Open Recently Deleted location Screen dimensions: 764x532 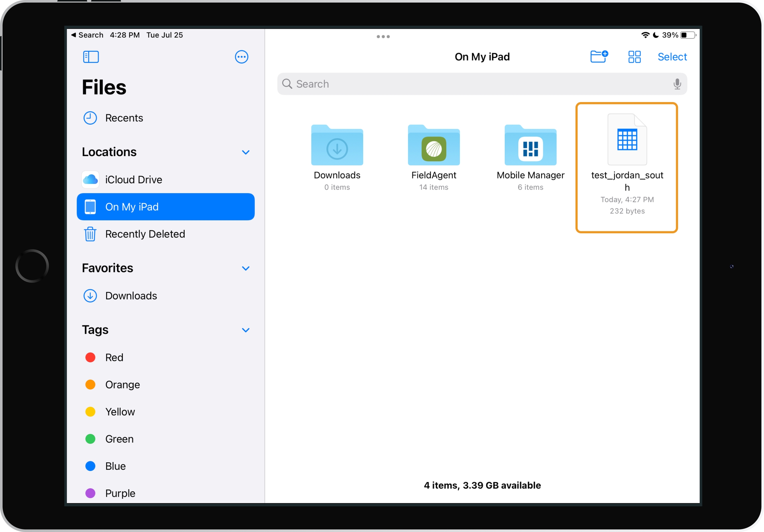point(145,234)
